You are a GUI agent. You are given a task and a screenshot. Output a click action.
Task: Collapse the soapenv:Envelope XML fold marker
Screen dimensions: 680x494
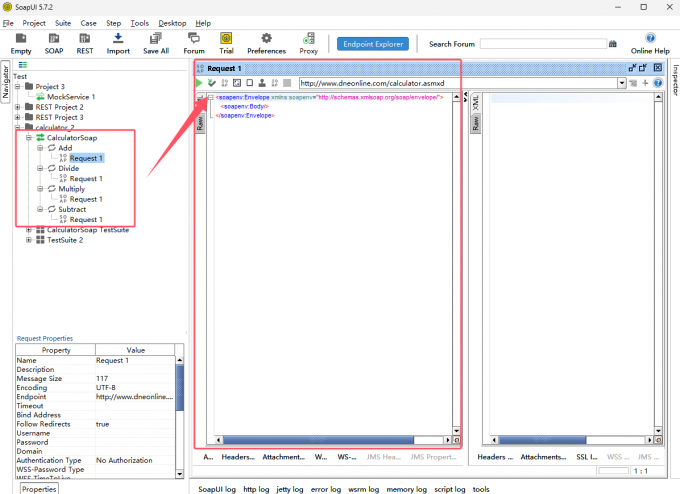(211, 98)
